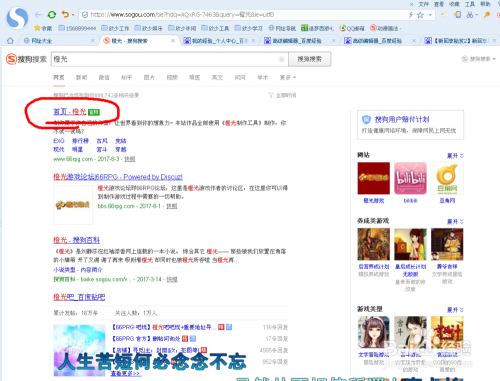
Task: Open the 欣少学习 bookmark folder
Action: tap(248, 28)
